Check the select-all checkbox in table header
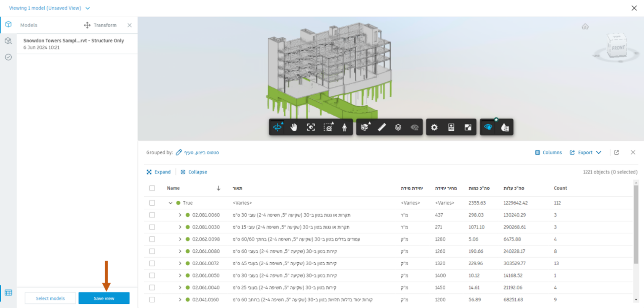Image resolution: width=644 pixels, height=308 pixels. tap(152, 188)
